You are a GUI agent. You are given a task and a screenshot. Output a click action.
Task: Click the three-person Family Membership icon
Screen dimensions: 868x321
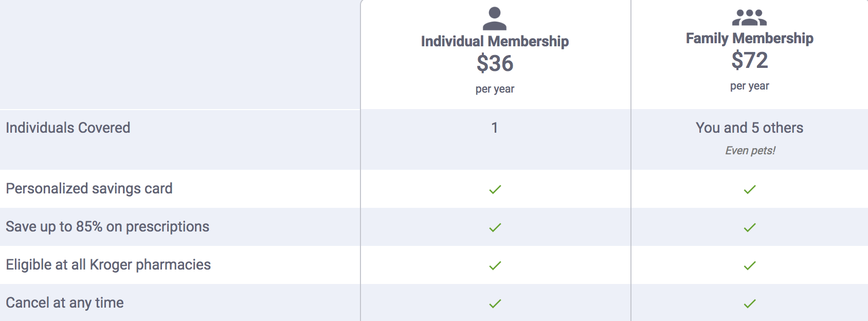point(749,17)
